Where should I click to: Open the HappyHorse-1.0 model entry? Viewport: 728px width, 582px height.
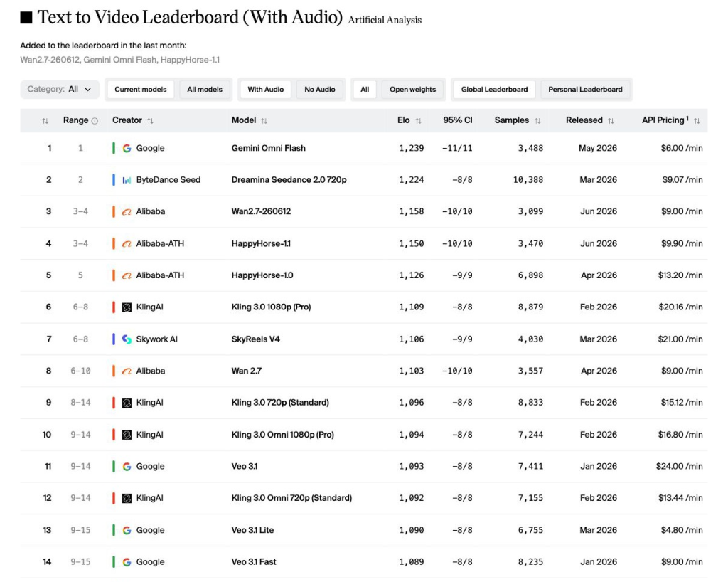point(262,275)
